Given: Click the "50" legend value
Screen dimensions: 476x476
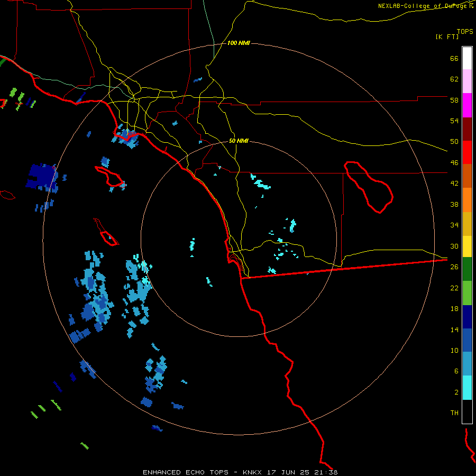Looking at the screenshot, I should point(454,142).
